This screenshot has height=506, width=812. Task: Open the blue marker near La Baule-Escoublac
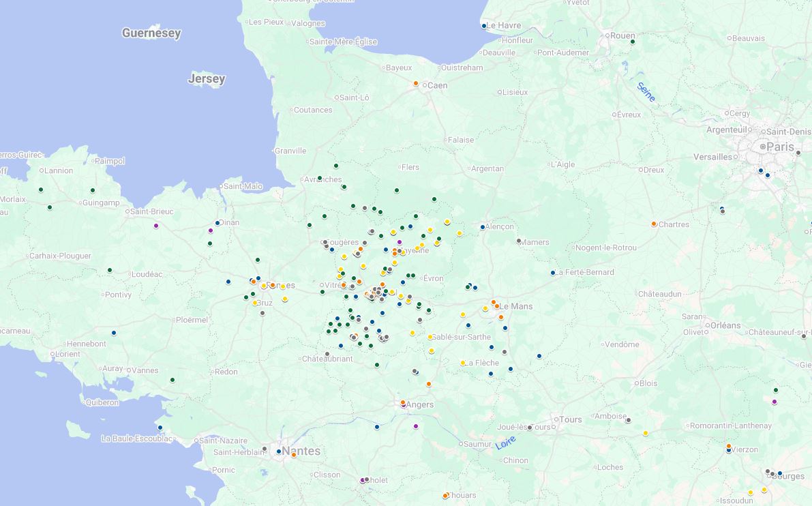pyautogui.click(x=160, y=428)
